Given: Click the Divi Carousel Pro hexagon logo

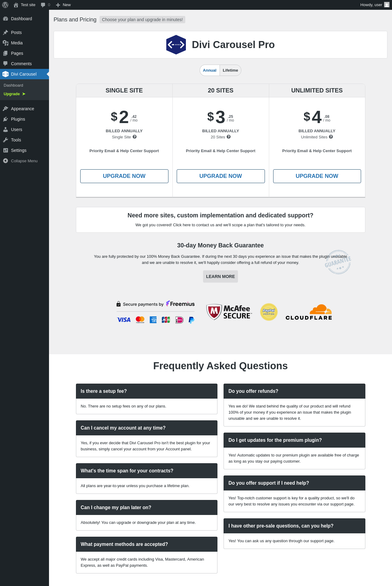Looking at the screenshot, I should pyautogui.click(x=176, y=45).
